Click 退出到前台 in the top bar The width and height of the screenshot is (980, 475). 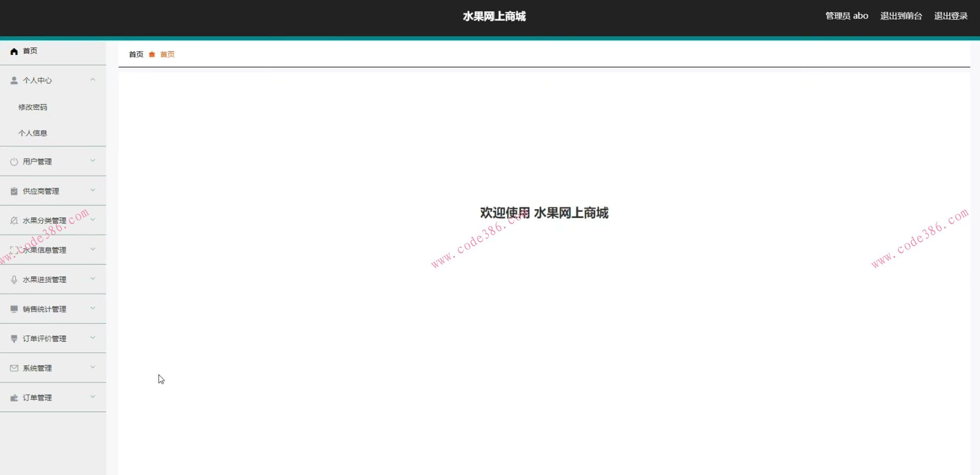[902, 16]
